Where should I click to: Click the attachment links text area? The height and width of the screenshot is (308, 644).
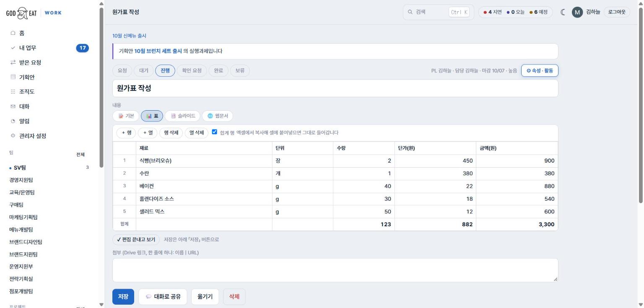[x=335, y=270]
